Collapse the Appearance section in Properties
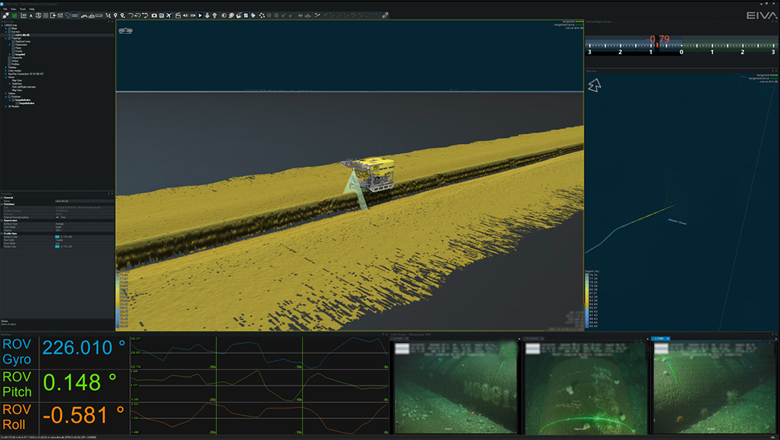The height and width of the screenshot is (440, 780). pyautogui.click(x=4, y=220)
